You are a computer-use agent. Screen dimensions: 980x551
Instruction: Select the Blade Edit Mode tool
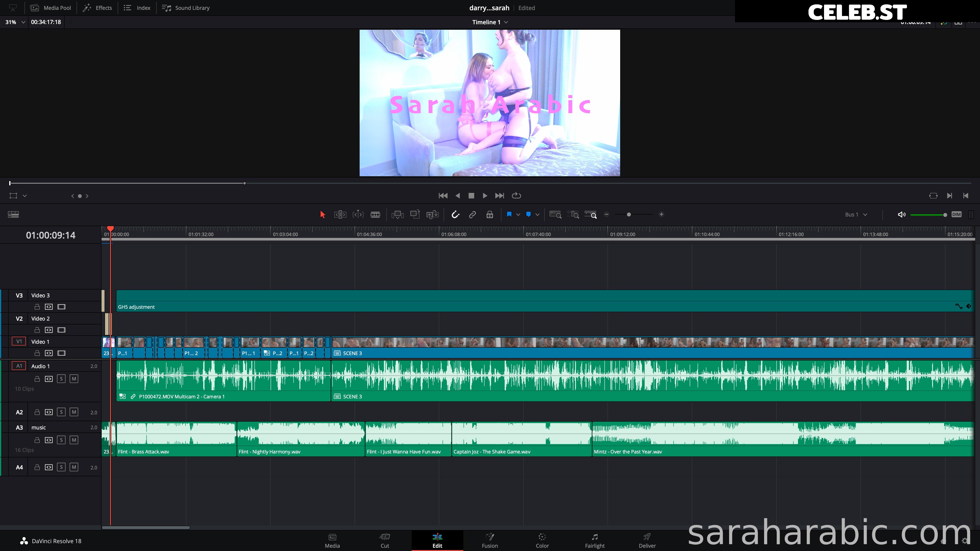376,215
